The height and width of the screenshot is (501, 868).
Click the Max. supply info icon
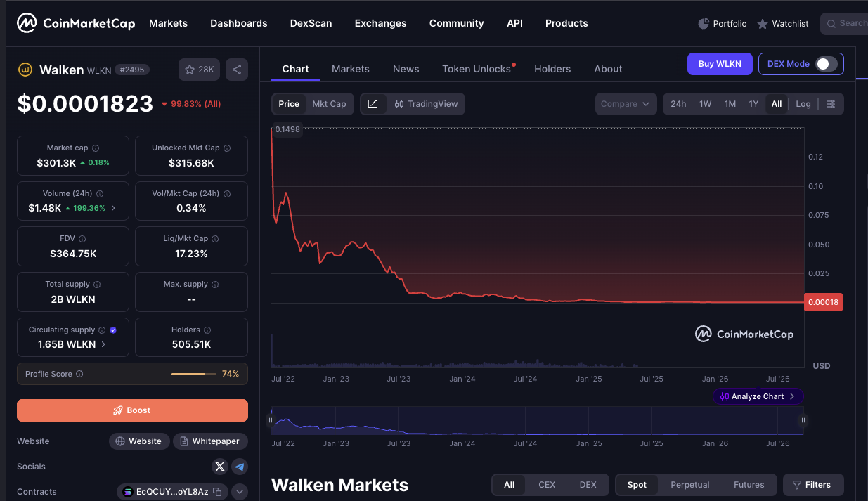[215, 285]
